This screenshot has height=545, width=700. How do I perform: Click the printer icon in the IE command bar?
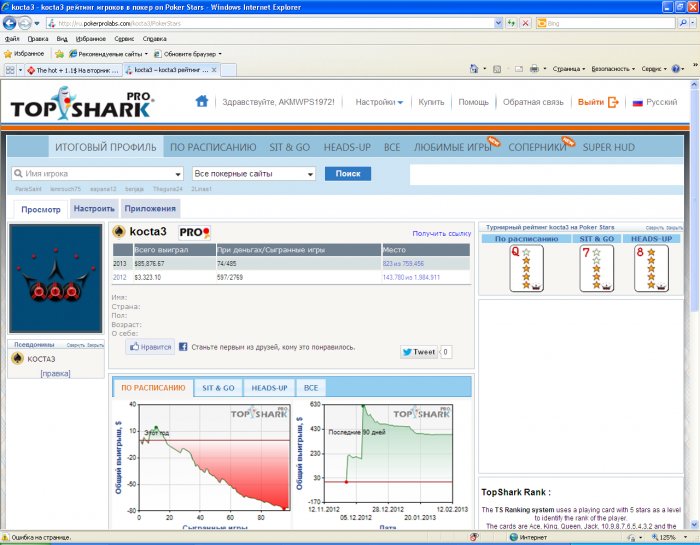click(x=534, y=69)
